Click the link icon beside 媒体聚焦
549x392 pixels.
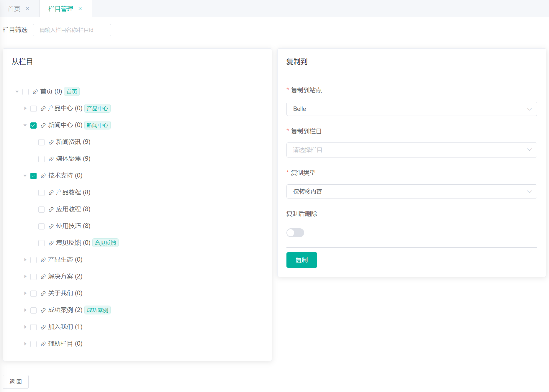click(51, 159)
